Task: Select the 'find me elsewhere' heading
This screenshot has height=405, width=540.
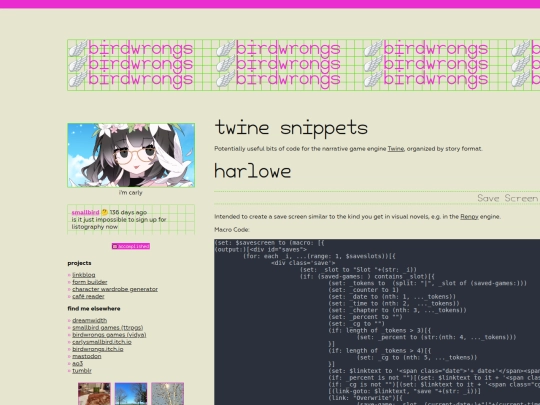Action: coord(94,309)
